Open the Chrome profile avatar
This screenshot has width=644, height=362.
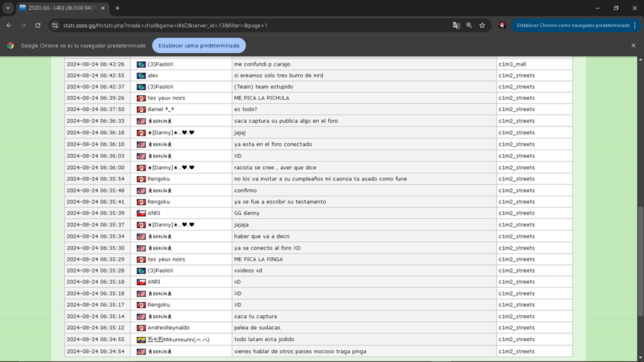(x=502, y=25)
